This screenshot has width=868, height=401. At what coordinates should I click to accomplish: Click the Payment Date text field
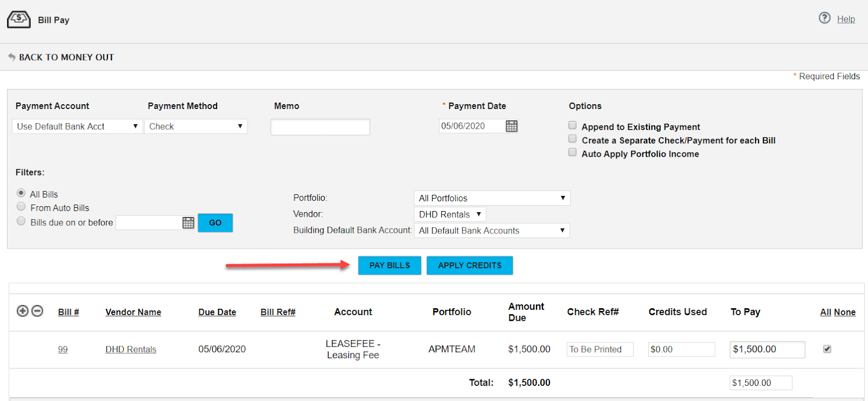[x=471, y=126]
